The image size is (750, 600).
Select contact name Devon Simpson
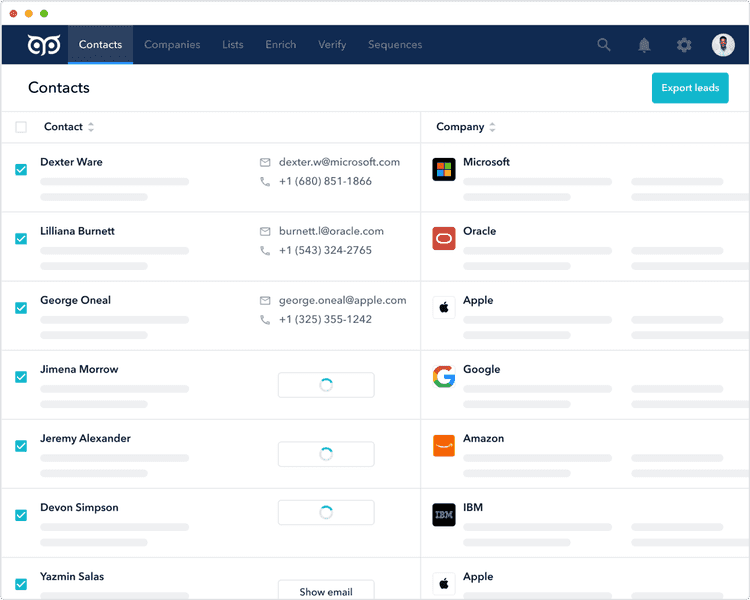click(x=79, y=508)
